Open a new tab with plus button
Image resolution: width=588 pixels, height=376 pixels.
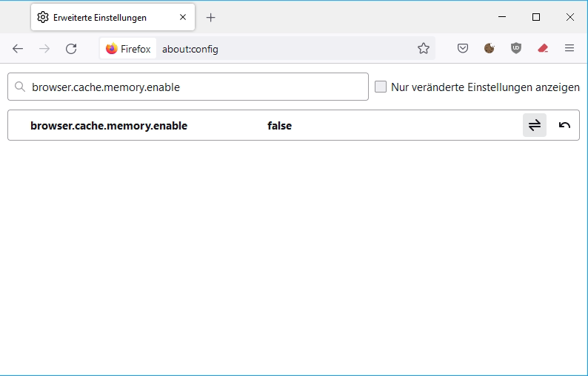pyautogui.click(x=211, y=17)
